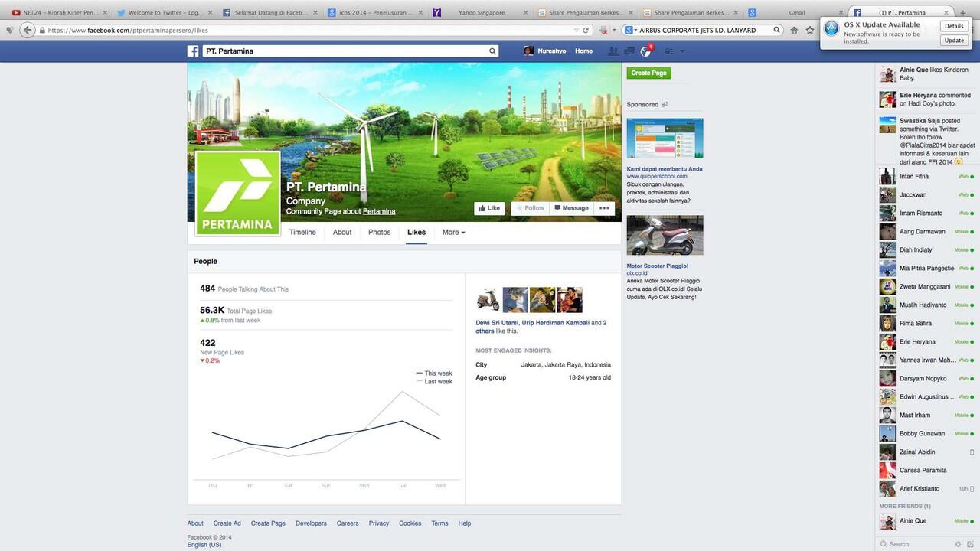Open the account settings dropdown arrow

(682, 51)
